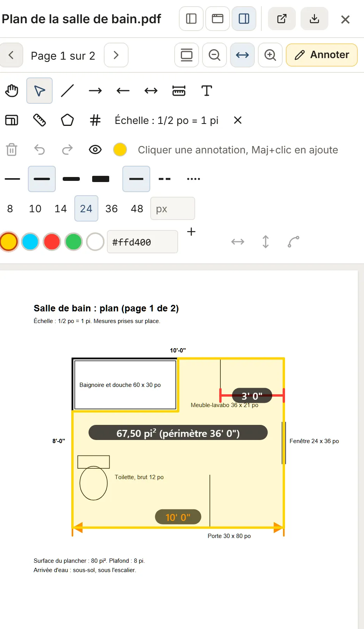Pick the red color swatch
Image resolution: width=364 pixels, height=629 pixels.
tap(52, 242)
